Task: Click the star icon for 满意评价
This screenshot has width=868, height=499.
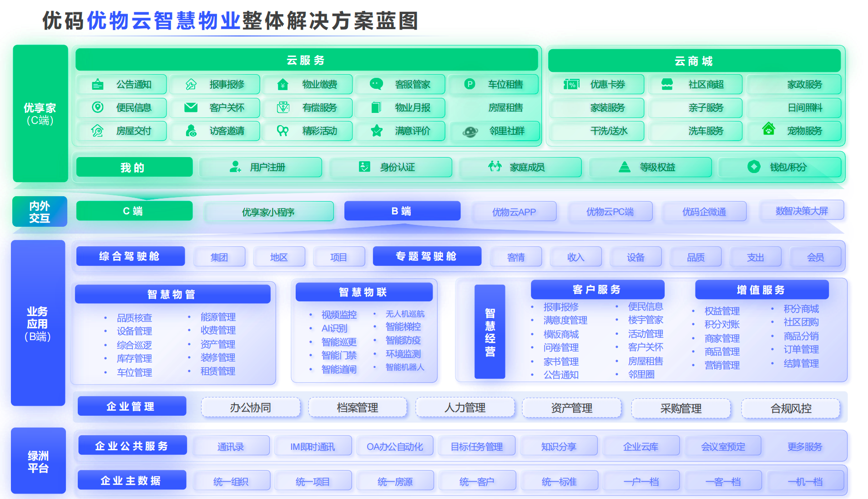Action: 376,131
